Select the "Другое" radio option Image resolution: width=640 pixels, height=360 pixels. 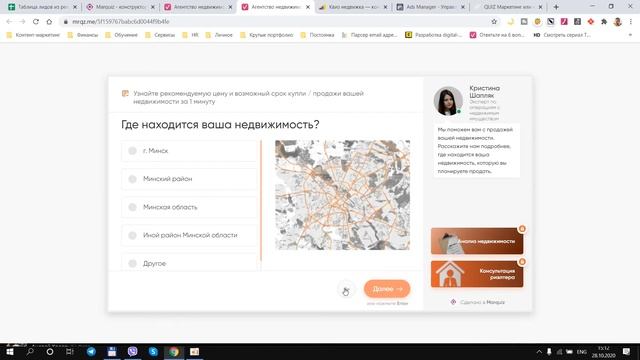[189, 263]
